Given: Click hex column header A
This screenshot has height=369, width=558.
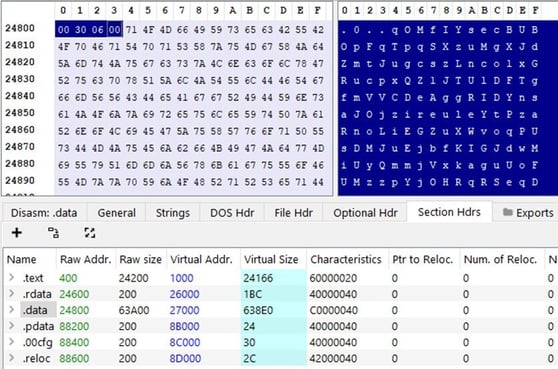Looking at the screenshot, I should tap(233, 11).
